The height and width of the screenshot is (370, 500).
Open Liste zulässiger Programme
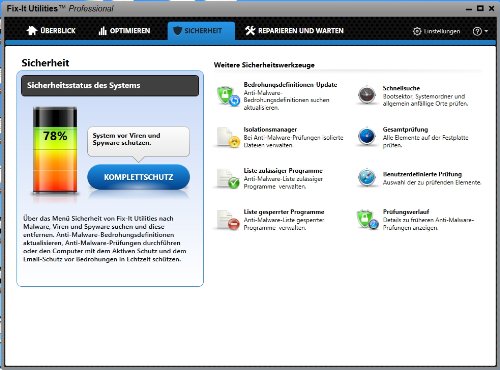click(x=283, y=171)
